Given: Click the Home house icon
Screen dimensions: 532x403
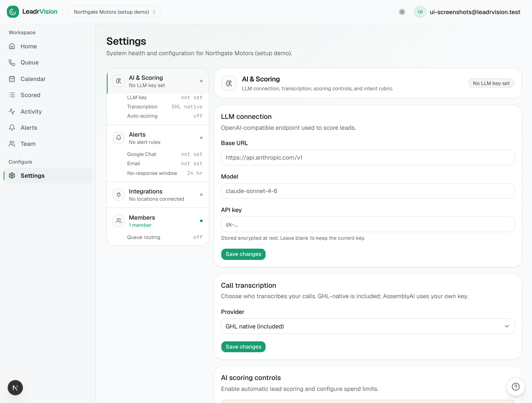Looking at the screenshot, I should click(12, 46).
